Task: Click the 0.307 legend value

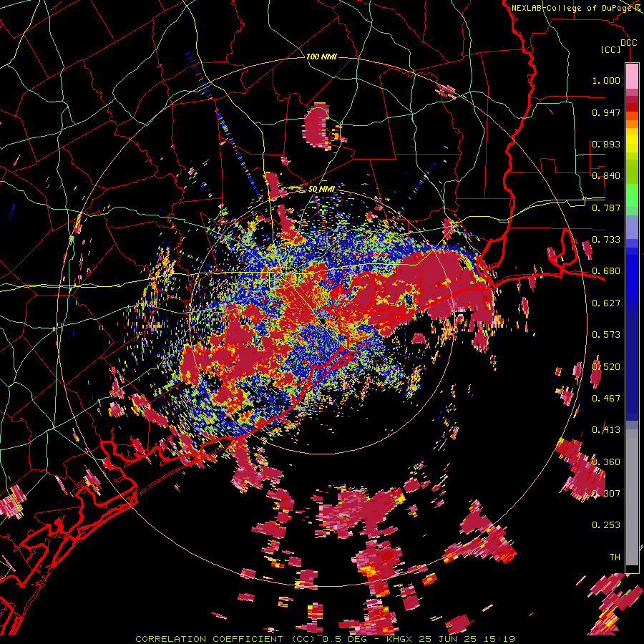Action: tap(606, 494)
